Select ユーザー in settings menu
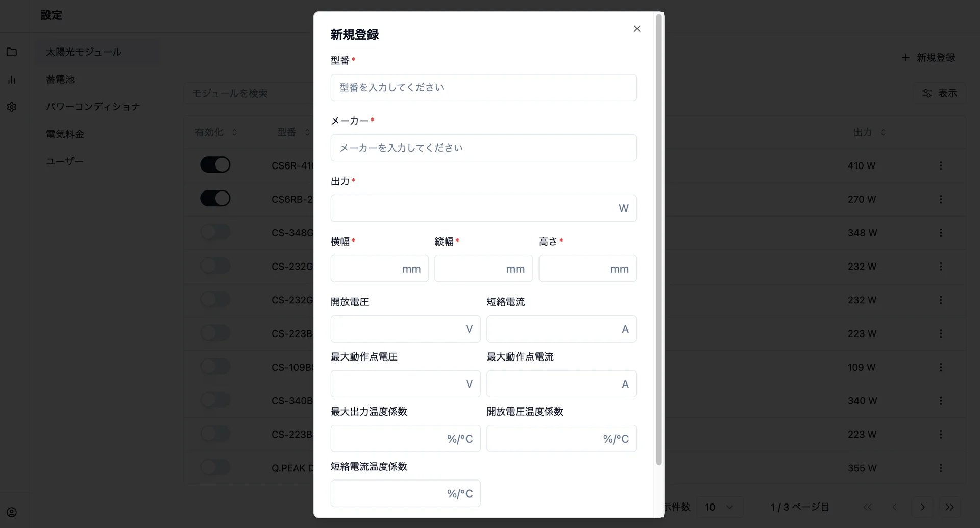The width and height of the screenshot is (980, 528). 65,161
